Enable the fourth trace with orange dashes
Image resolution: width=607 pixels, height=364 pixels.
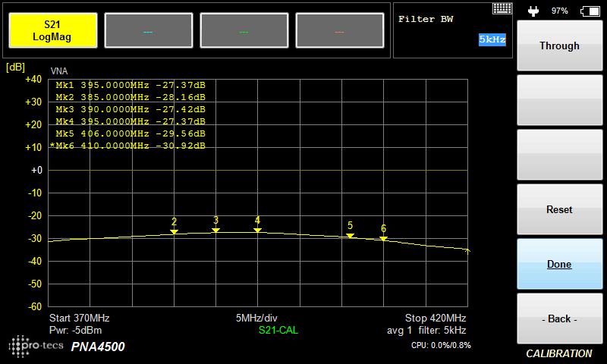point(339,31)
